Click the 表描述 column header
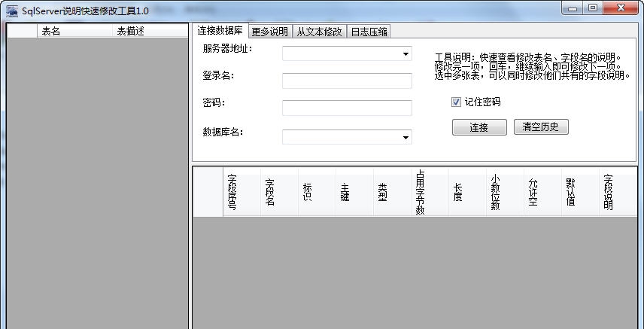The width and height of the screenshot is (644, 329). 150,31
